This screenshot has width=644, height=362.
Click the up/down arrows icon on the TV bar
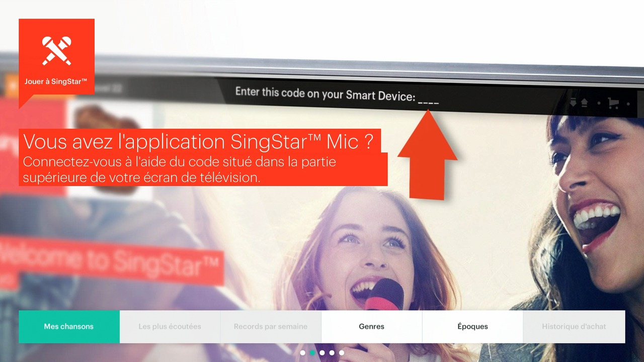[578, 103]
